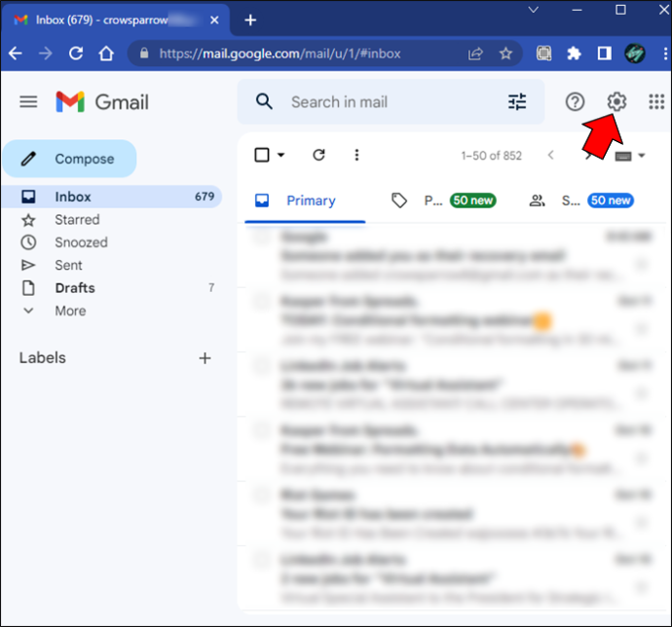
Task: Open the Gmail settings gear
Action: pos(616,101)
